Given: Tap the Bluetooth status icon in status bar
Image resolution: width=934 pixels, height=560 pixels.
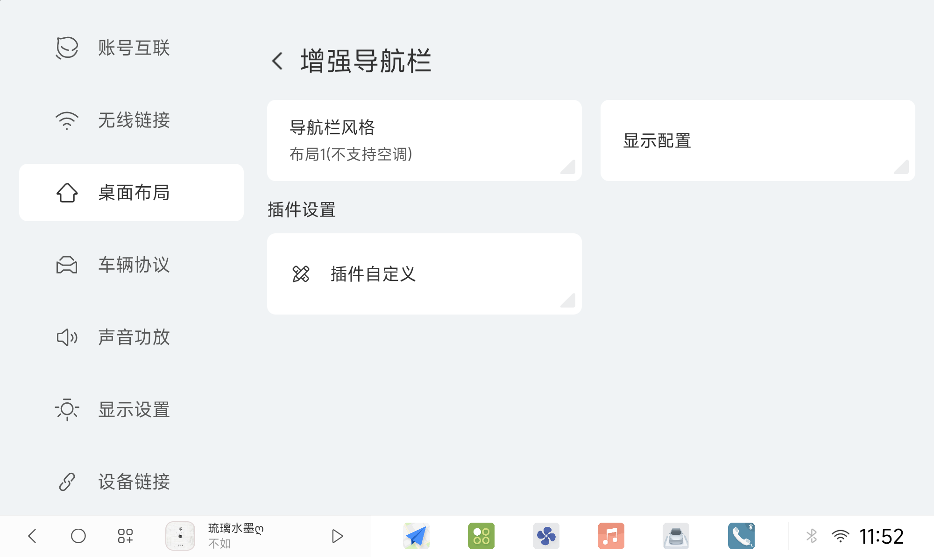Looking at the screenshot, I should (811, 536).
